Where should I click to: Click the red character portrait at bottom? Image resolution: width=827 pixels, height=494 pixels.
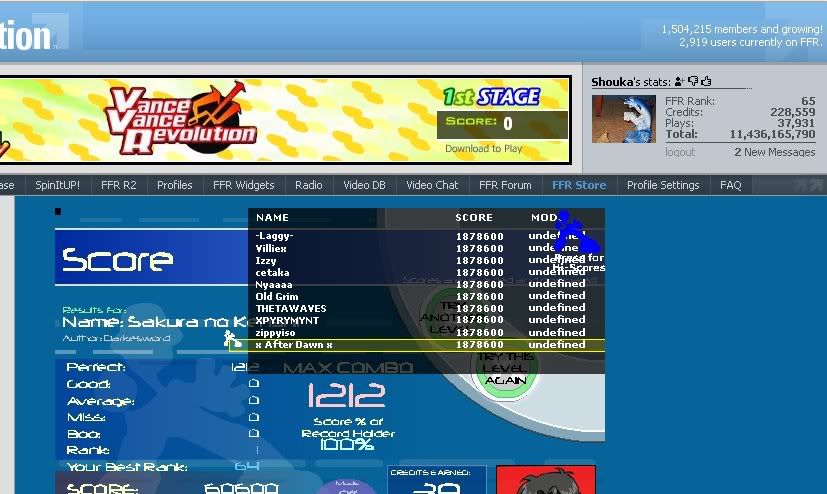(545, 480)
